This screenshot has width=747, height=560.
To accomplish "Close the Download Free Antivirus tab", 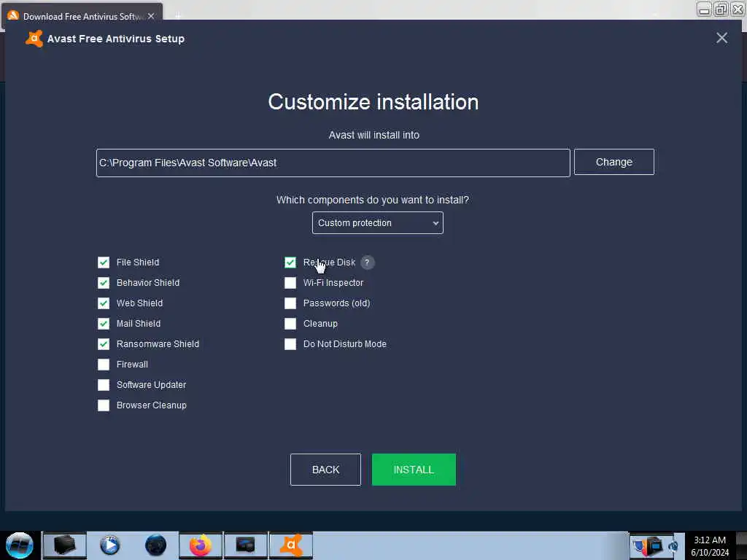I will click(151, 16).
